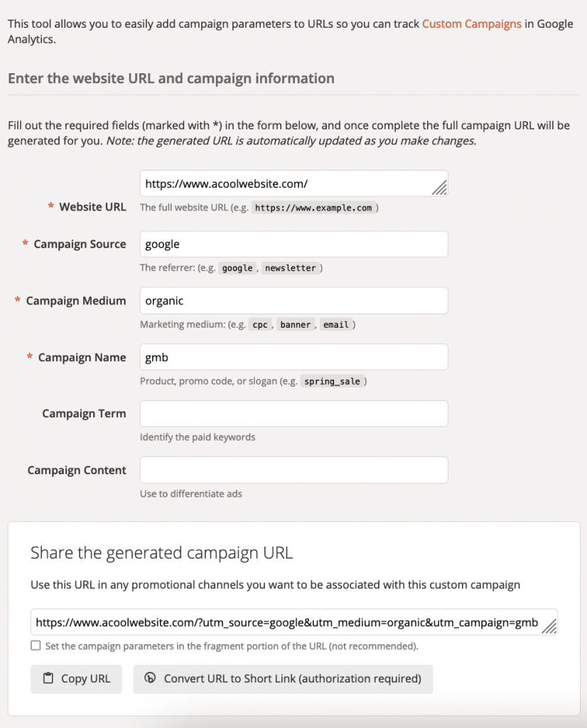Enable fragment portion parameters checkbox
Viewport: 587px width, 728px height.
[x=36, y=645]
